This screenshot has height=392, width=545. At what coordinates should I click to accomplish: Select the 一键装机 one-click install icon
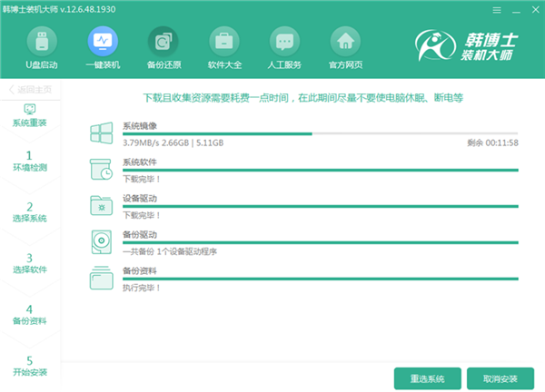coord(103,42)
